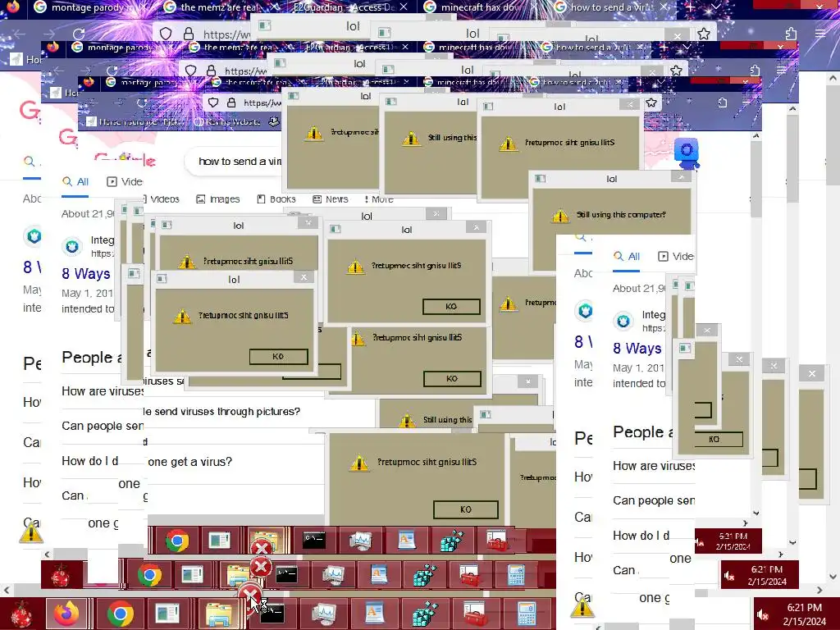The height and width of the screenshot is (630, 840).
Task: Click the forward arrow in the outermost Firefox window
Action: click(48, 34)
